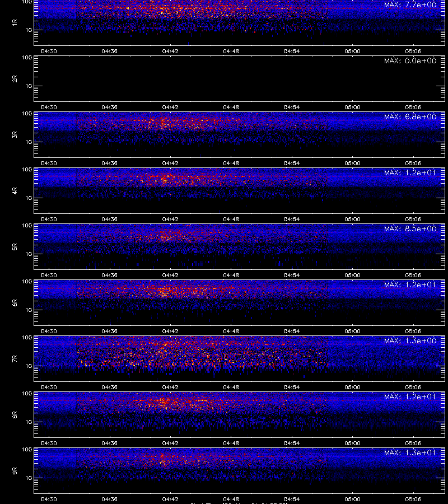Click the 05:06 tick label below 3R
This screenshot has height=504, width=448.
click(x=413, y=164)
